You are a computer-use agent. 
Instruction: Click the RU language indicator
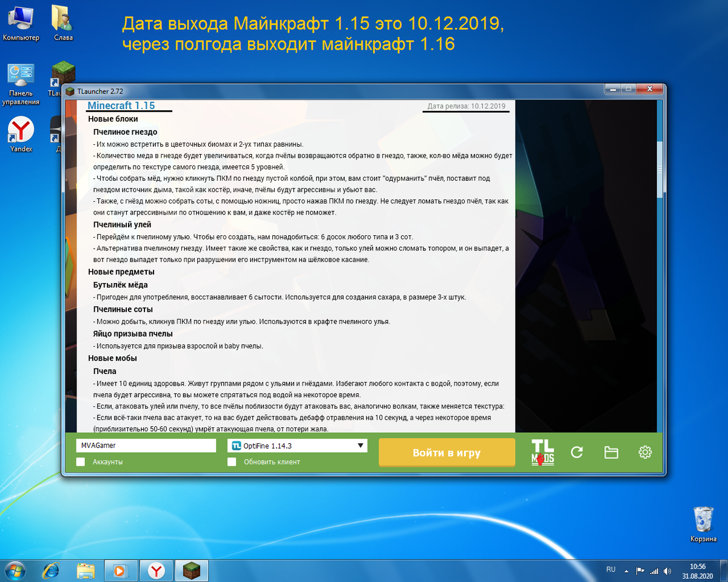coord(610,569)
